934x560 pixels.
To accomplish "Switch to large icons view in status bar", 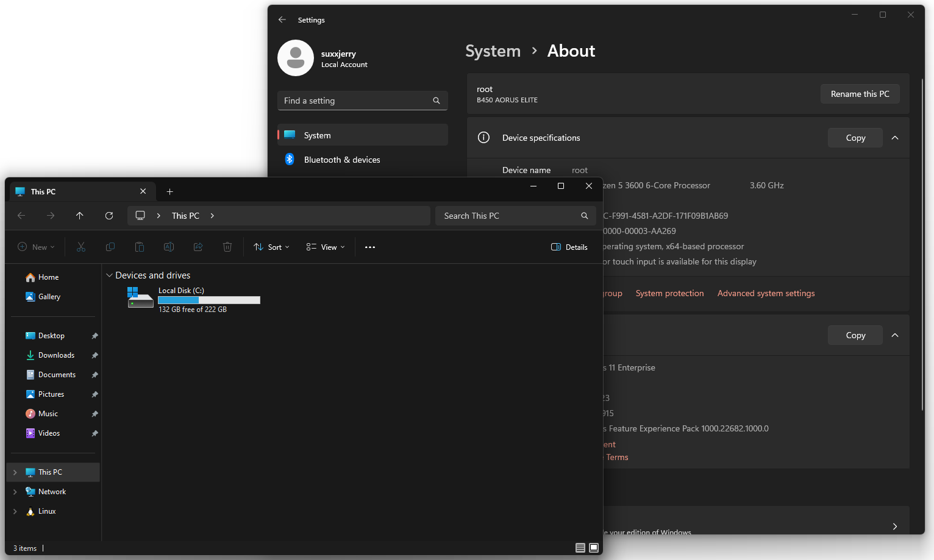I will click(594, 548).
